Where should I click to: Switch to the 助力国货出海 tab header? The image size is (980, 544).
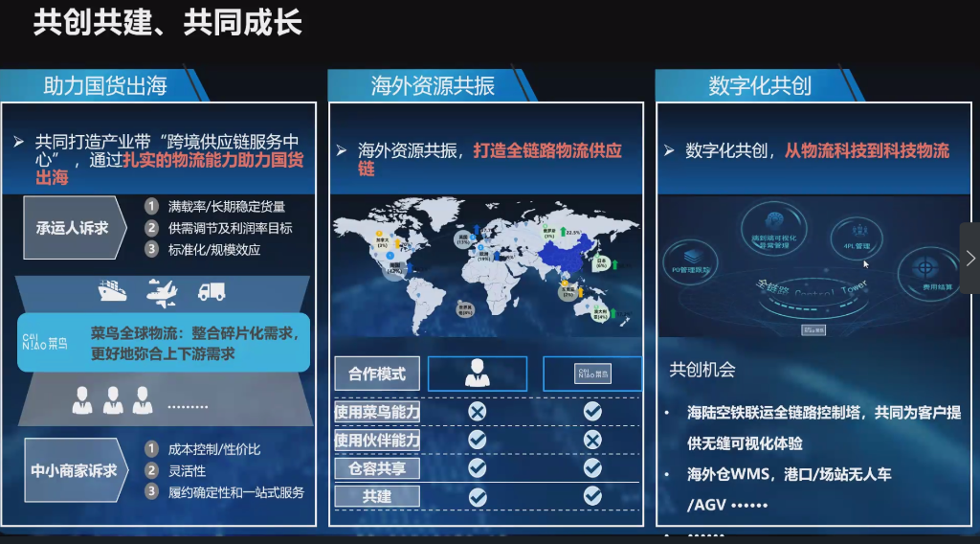click(105, 85)
